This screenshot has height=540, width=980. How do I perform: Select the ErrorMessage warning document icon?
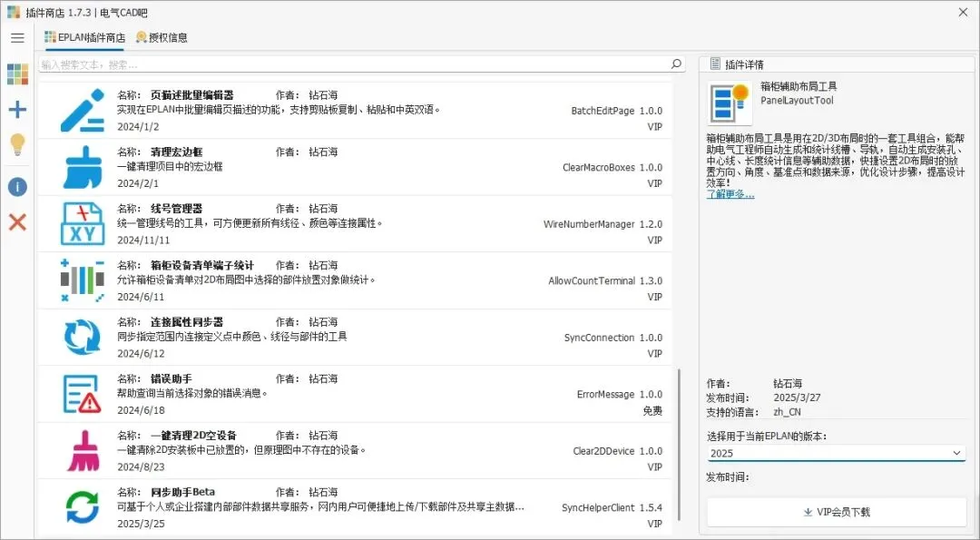click(83, 394)
